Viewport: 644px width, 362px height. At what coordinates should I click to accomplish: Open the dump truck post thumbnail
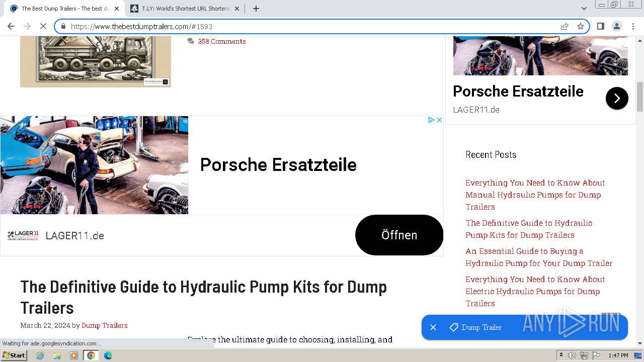click(96, 62)
